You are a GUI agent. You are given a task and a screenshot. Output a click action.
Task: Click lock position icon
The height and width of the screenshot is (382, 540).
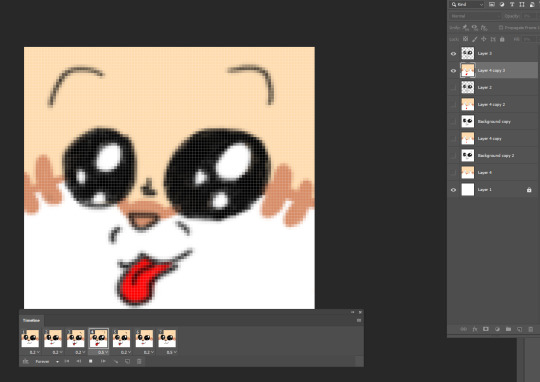pos(484,39)
